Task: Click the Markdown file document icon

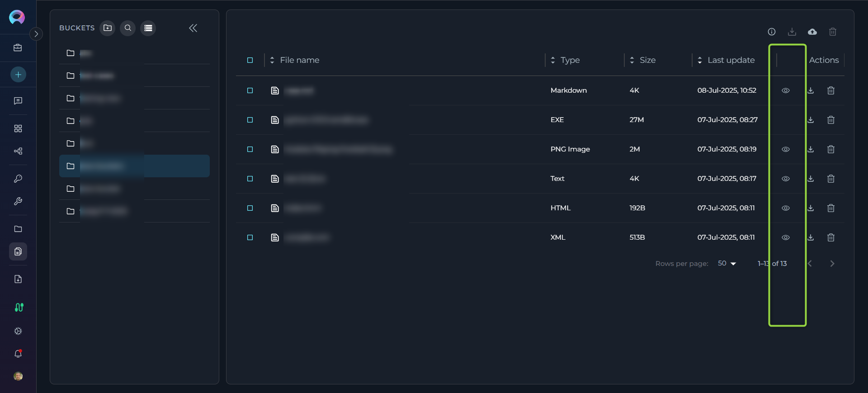Action: click(x=275, y=90)
